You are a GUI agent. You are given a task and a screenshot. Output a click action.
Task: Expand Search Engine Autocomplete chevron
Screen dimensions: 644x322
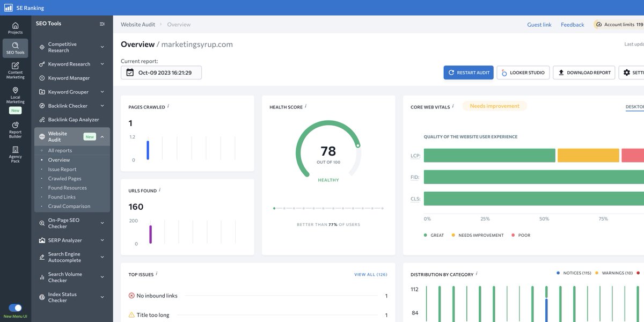click(102, 257)
